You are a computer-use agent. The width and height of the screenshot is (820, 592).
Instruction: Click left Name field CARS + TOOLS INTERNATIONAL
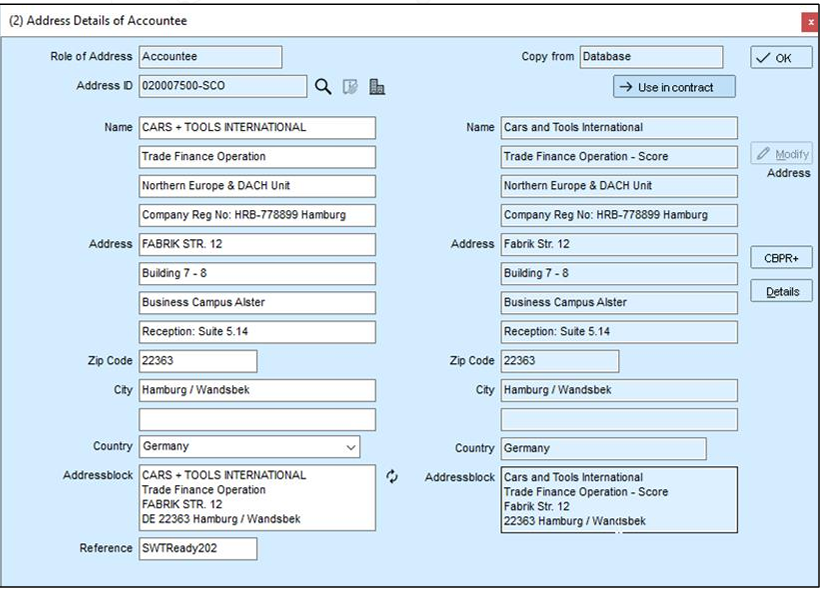(x=257, y=128)
